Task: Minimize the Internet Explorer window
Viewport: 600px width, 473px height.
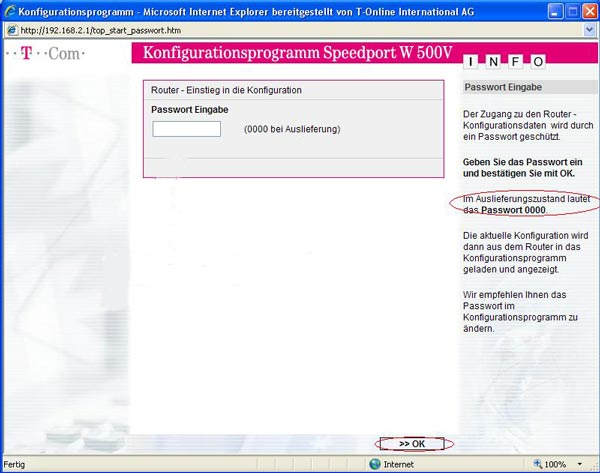Action: pos(556,12)
